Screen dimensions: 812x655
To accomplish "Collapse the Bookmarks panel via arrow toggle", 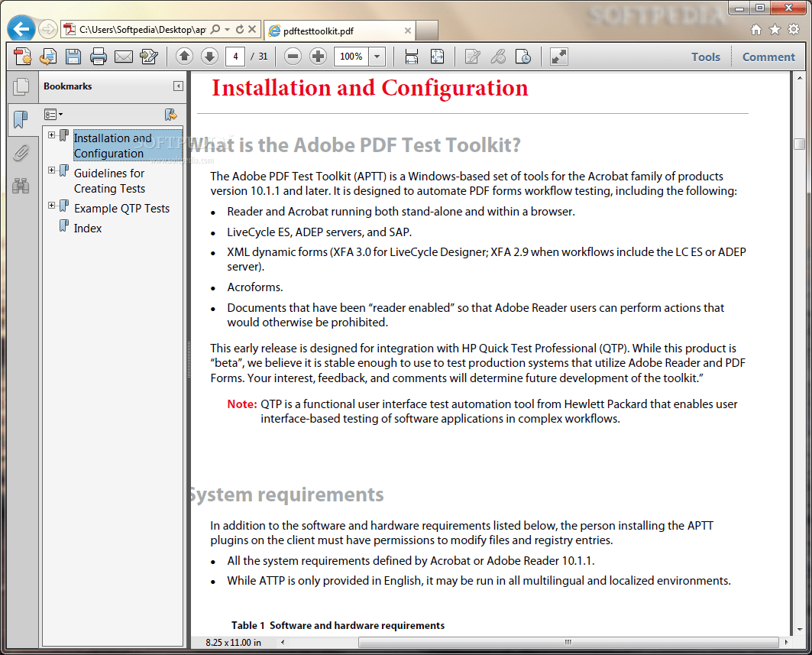I will tap(178, 86).
